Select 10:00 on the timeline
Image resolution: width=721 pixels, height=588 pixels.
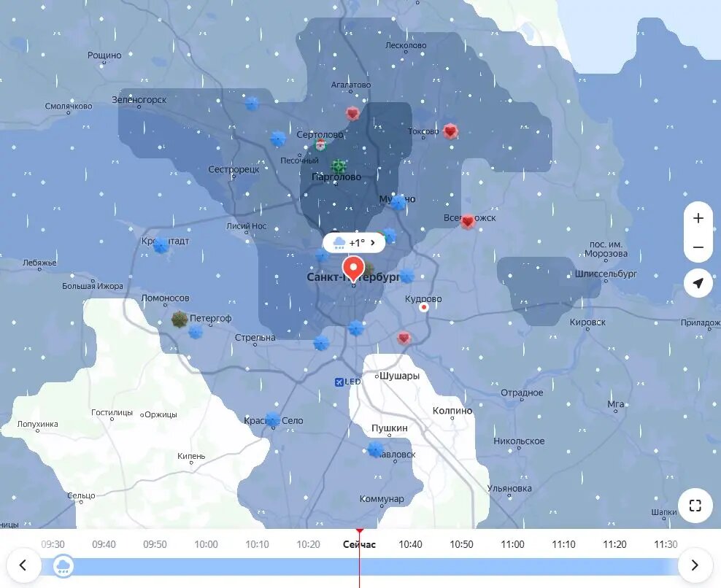(x=206, y=544)
